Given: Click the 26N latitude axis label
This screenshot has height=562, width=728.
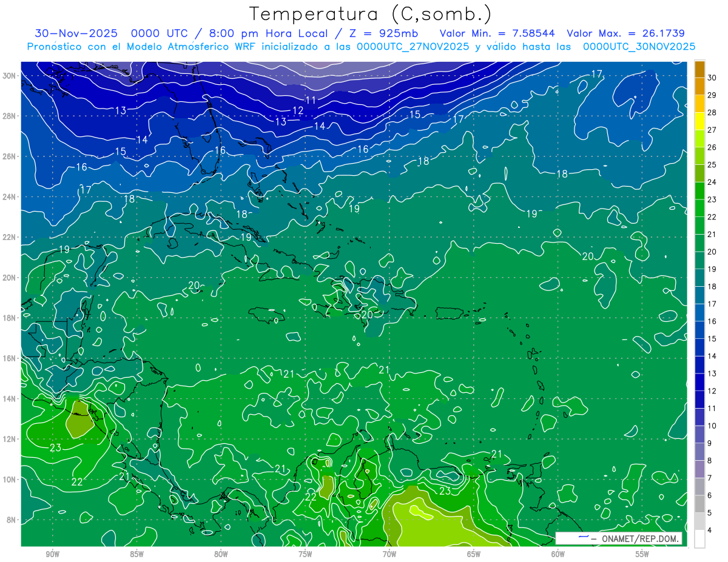Looking at the screenshot, I should click(10, 156).
